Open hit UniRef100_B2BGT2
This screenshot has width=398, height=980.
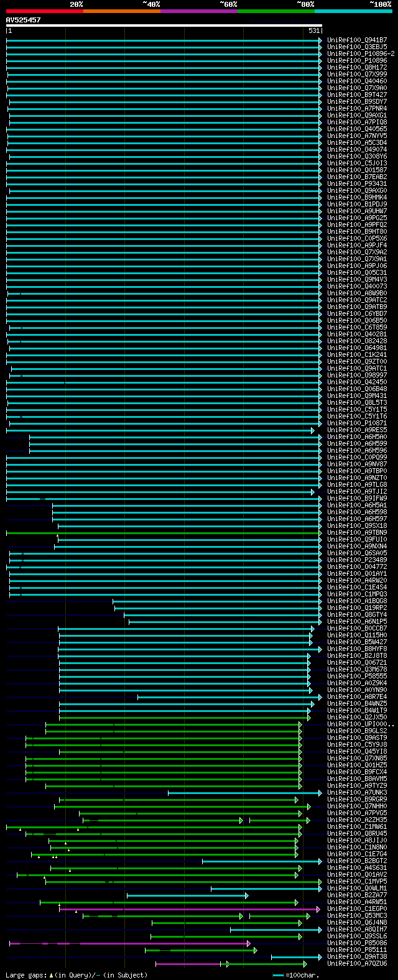357,861
